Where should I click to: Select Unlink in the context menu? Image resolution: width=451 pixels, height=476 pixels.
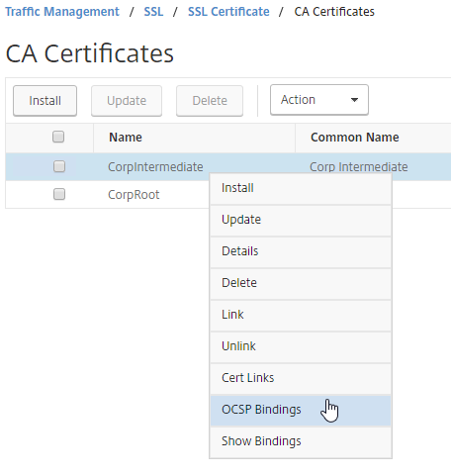point(301,346)
